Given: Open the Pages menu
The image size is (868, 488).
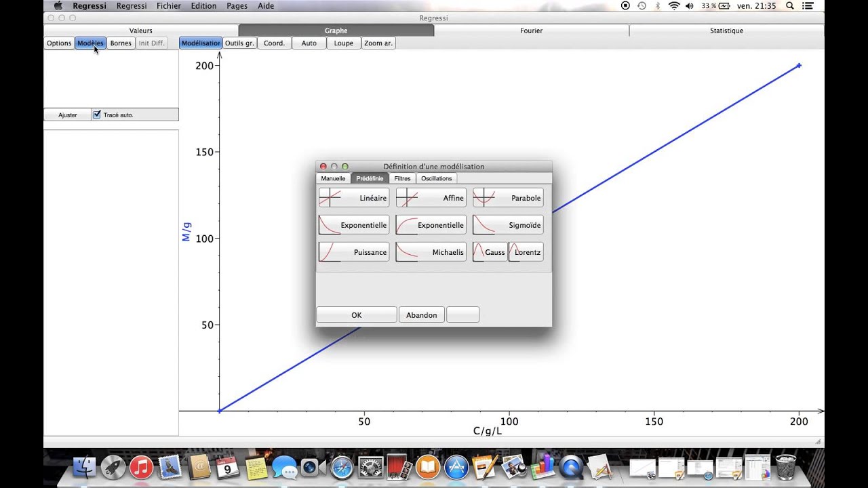Looking at the screenshot, I should click(x=237, y=5).
